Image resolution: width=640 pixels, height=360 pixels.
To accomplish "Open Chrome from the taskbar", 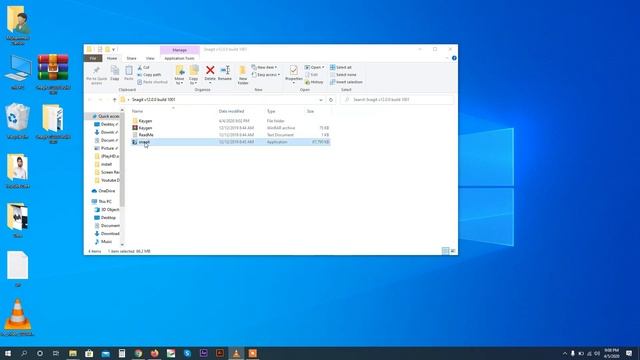I will [x=138, y=353].
